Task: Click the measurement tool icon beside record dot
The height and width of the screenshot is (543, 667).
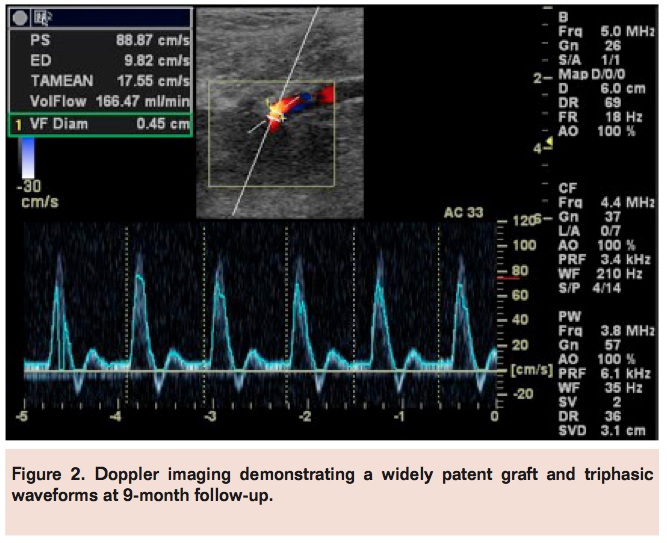Action: pos(42,17)
